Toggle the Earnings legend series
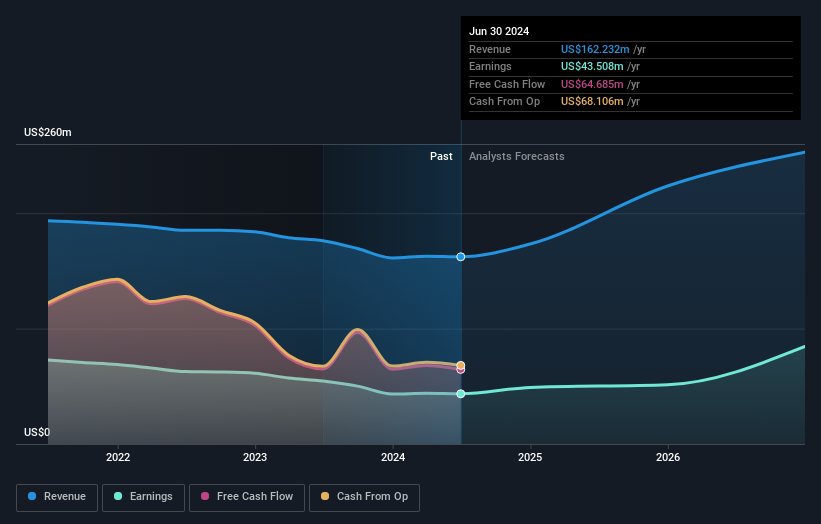This screenshot has height=524, width=821. pos(143,497)
